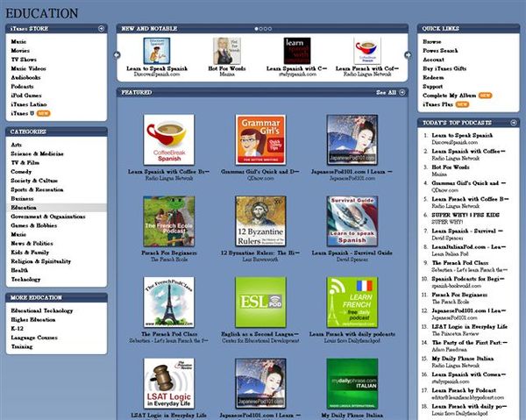The width and height of the screenshot is (526, 420).
Task: Click Today's Top Podcasts header arrow icon
Action: pos(513,123)
